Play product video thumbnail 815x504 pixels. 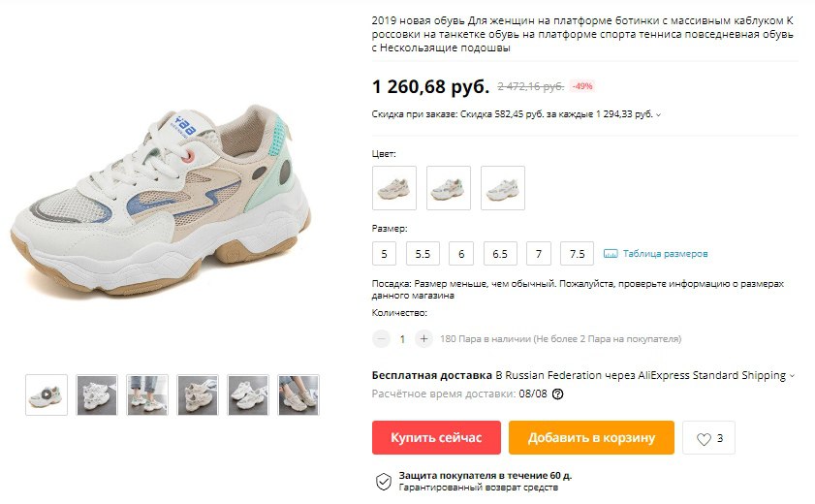47,394
